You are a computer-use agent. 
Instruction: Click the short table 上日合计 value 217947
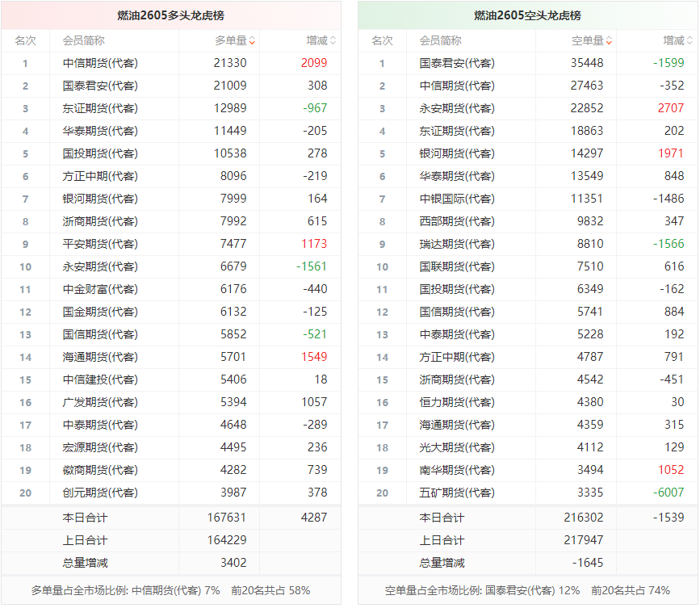[584, 541]
